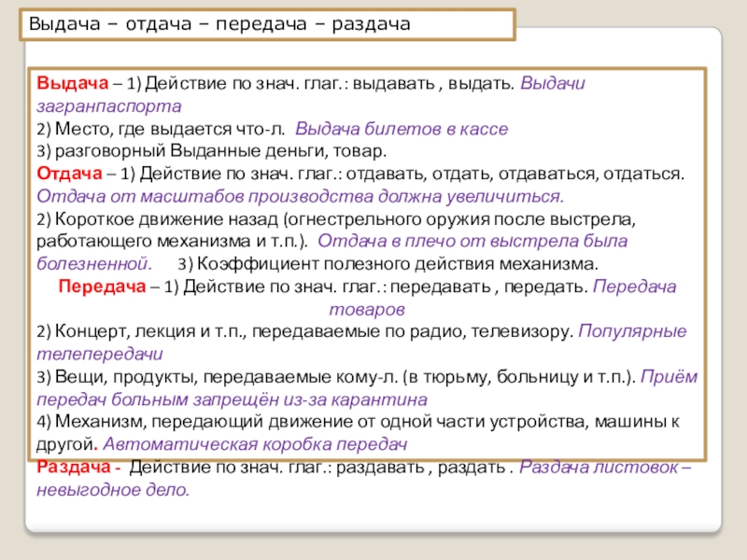Click the red heading word 'Передача'
747x560 pixels.
click(x=98, y=287)
